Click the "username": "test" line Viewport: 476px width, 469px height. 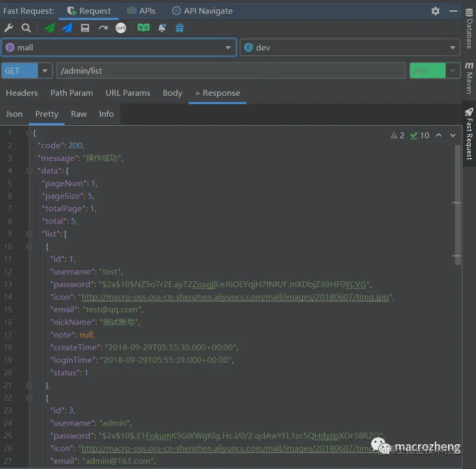(x=87, y=272)
